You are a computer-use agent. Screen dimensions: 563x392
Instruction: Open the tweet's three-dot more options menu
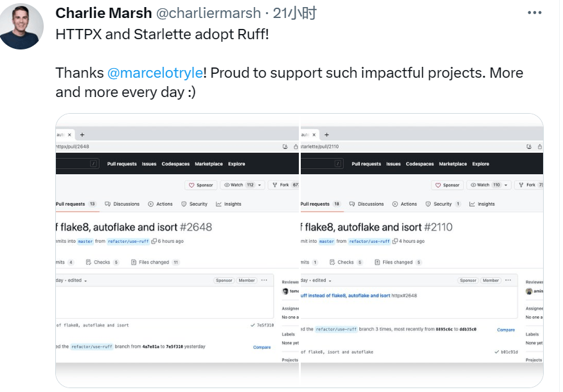[535, 13]
